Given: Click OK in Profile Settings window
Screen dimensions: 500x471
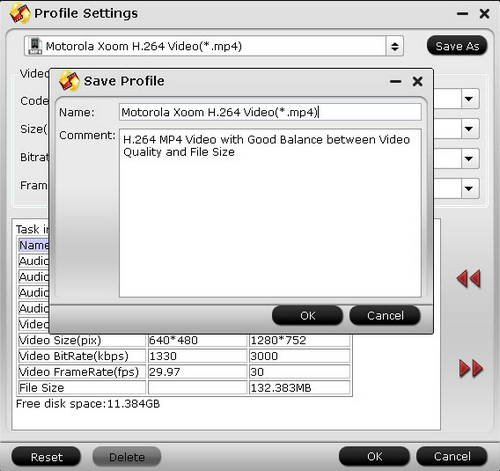Looking at the screenshot, I should tap(374, 456).
